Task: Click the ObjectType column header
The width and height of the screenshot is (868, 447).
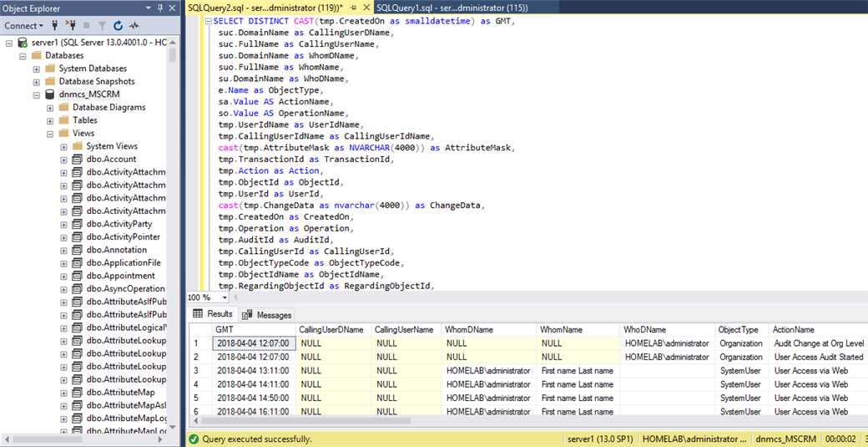Action: [x=742, y=329]
